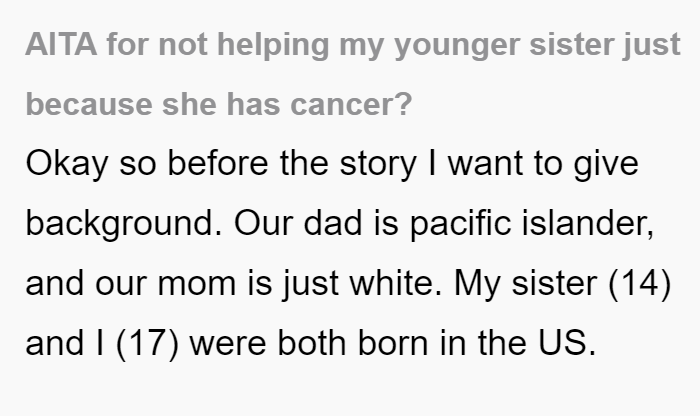Image resolution: width=700 pixels, height=416 pixels.
Task: Click the word "AITA" in the title
Action: 61,45
